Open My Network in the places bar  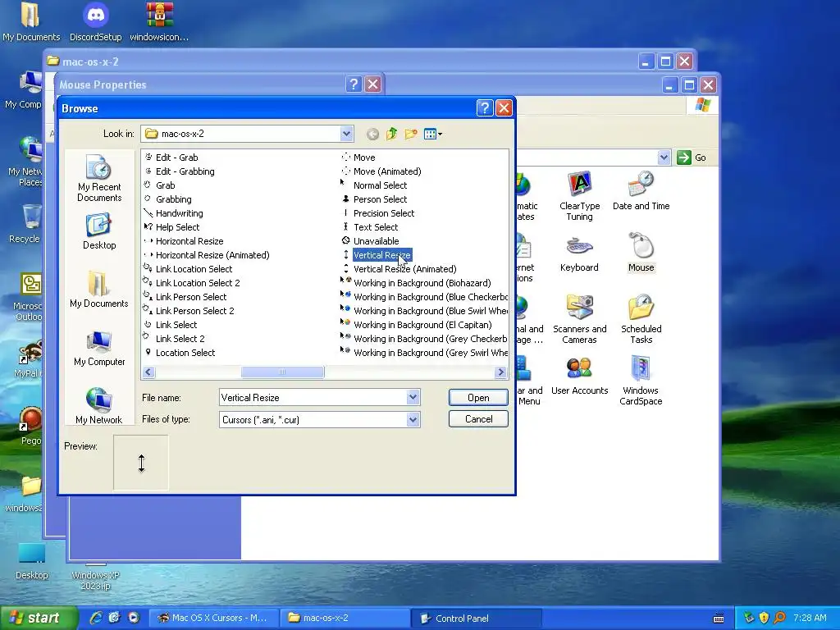point(99,406)
